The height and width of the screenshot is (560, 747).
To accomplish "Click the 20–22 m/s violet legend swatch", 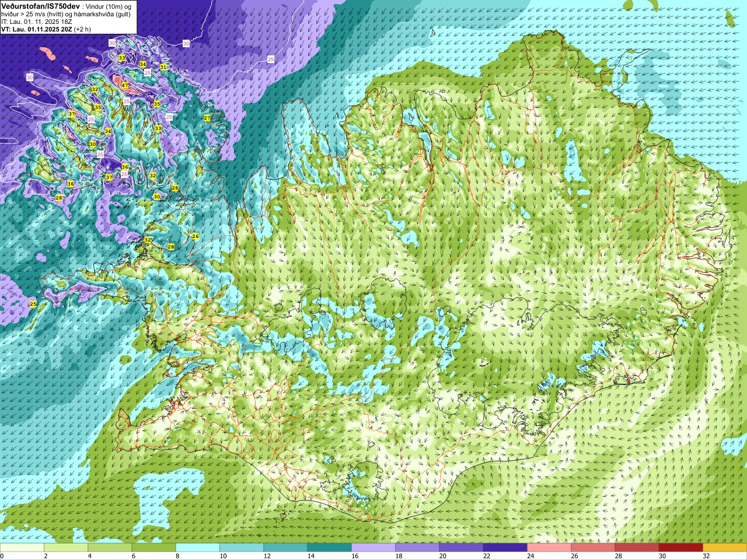I will (x=462, y=548).
